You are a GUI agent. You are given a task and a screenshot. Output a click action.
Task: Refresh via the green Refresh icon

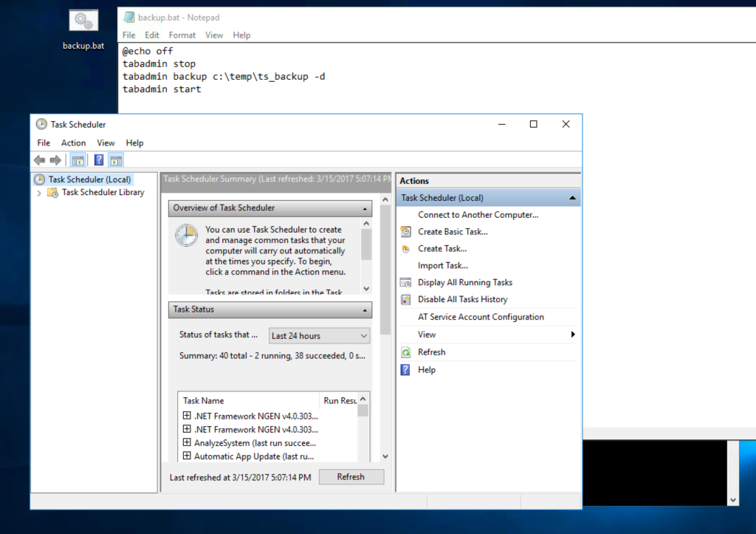tap(404, 352)
